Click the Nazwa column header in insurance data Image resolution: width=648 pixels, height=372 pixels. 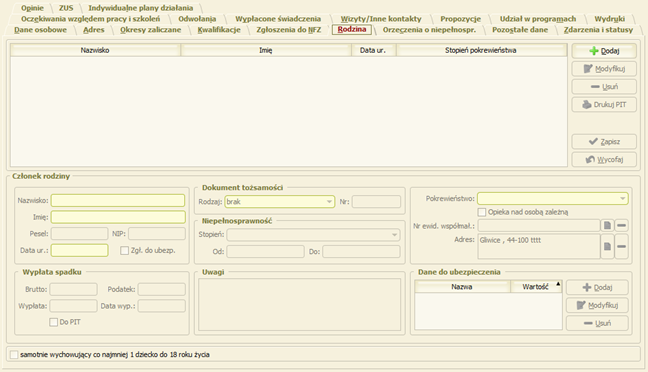tap(462, 287)
